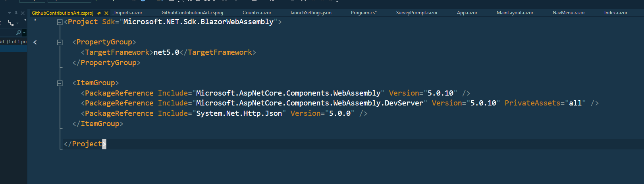Toggle auto-hide pin on Solution Explorer

coord(16,13)
